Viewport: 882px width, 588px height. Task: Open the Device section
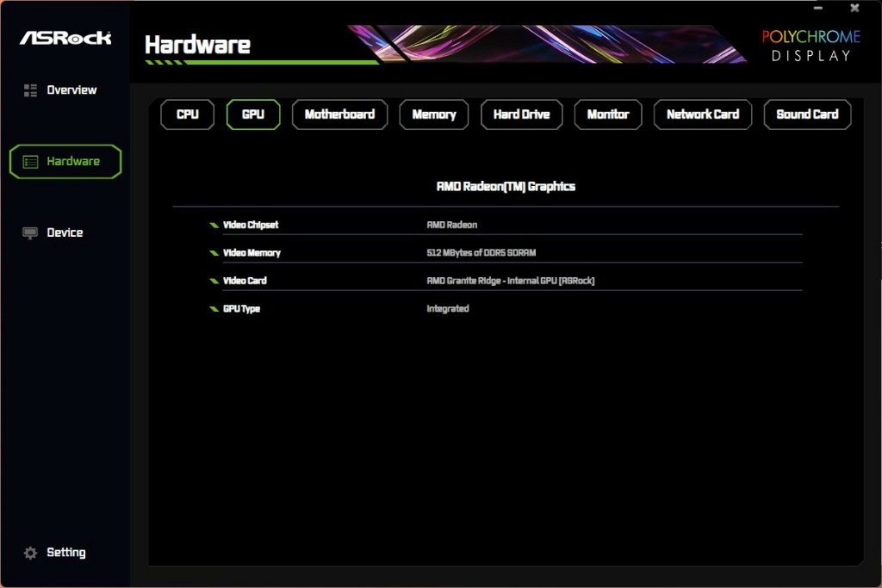[x=65, y=233]
